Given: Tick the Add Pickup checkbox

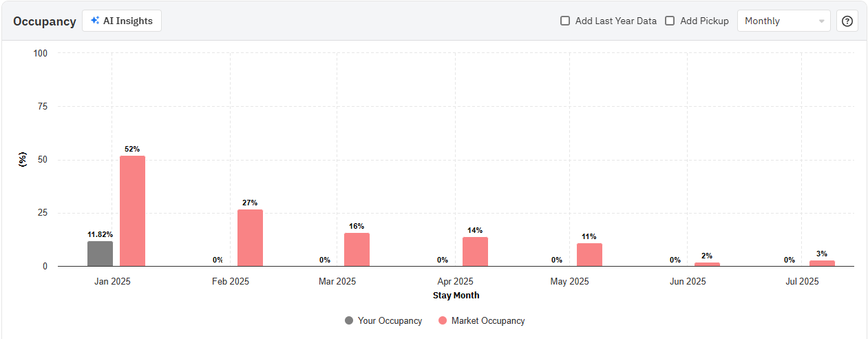Looking at the screenshot, I should [x=670, y=21].
